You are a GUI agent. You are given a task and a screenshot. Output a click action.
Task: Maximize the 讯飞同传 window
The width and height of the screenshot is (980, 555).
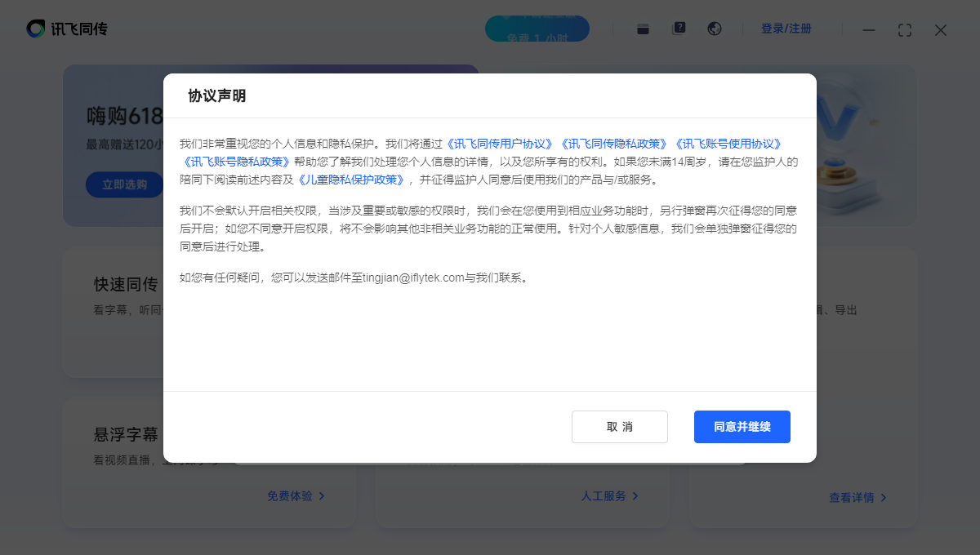point(905,29)
